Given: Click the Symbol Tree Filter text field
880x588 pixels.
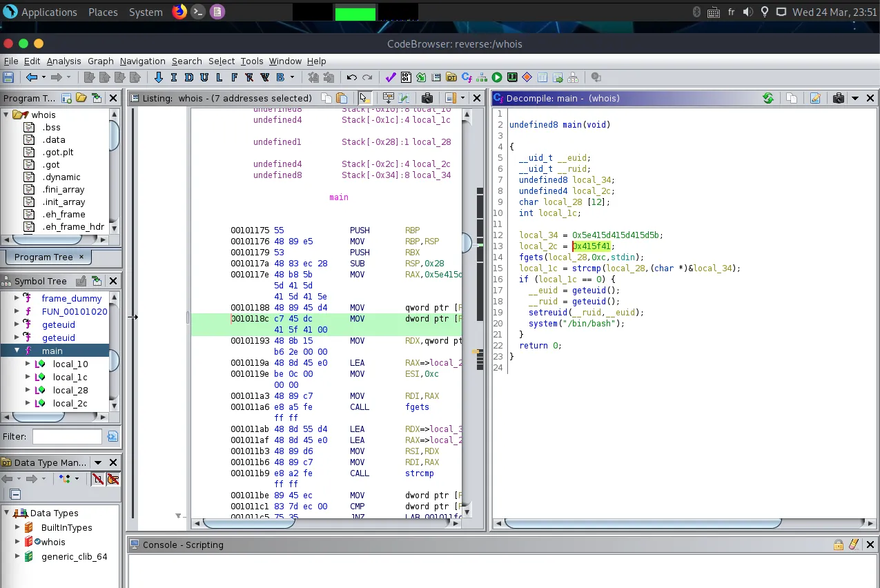Looking at the screenshot, I should pyautogui.click(x=67, y=436).
